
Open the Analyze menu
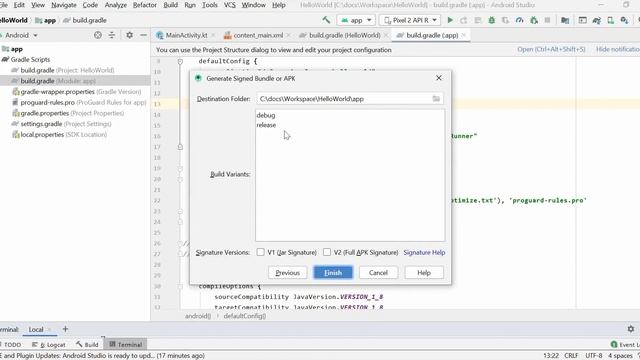(x=116, y=5)
